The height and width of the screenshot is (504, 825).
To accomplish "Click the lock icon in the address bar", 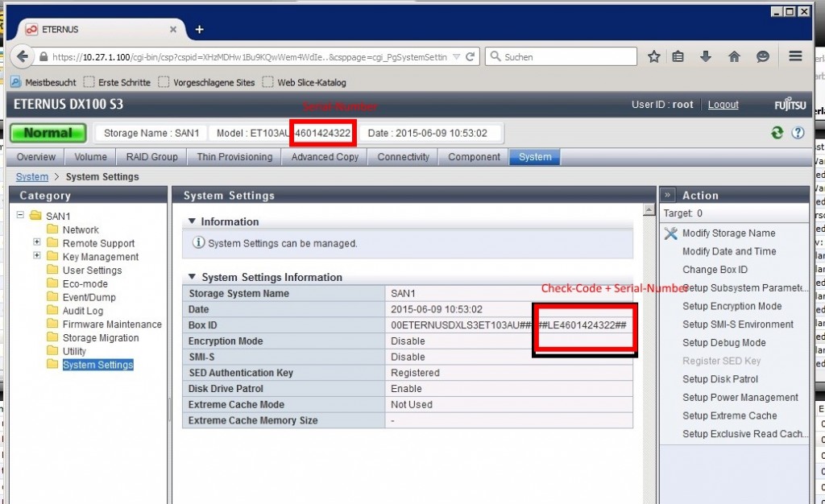I will [x=44, y=56].
